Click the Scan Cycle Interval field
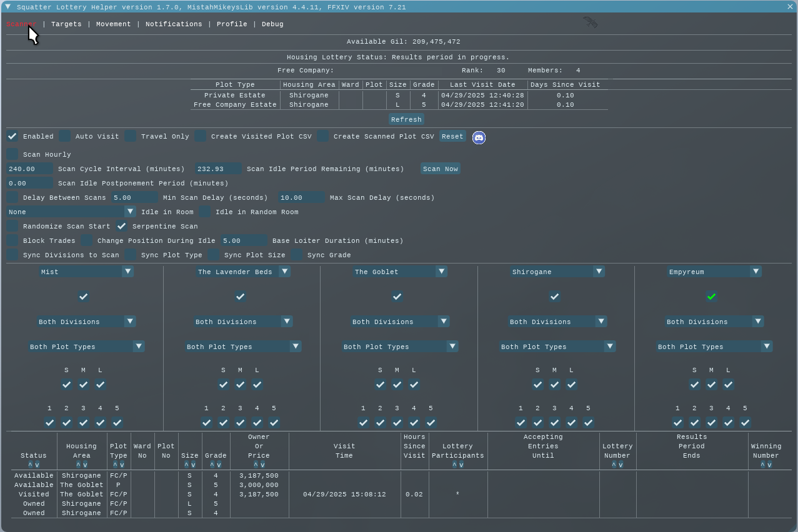This screenshot has width=798, height=532. click(29, 169)
